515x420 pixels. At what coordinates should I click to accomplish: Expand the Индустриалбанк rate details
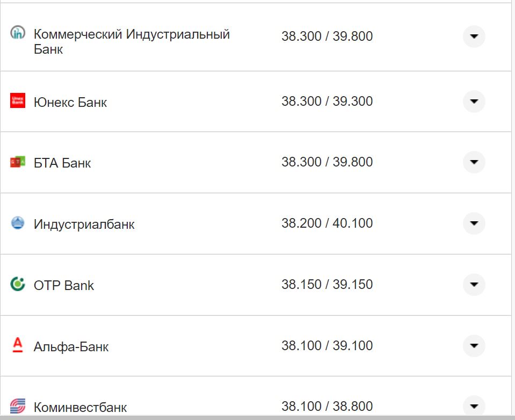(473, 223)
